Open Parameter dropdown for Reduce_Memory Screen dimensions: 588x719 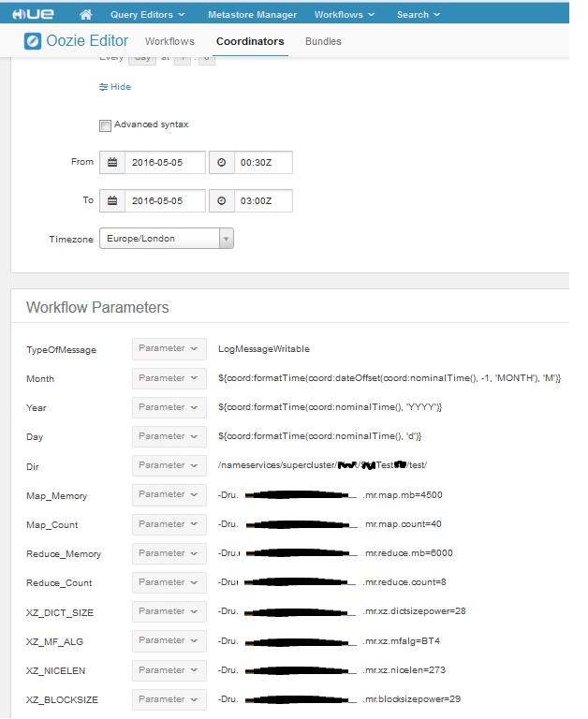169,553
